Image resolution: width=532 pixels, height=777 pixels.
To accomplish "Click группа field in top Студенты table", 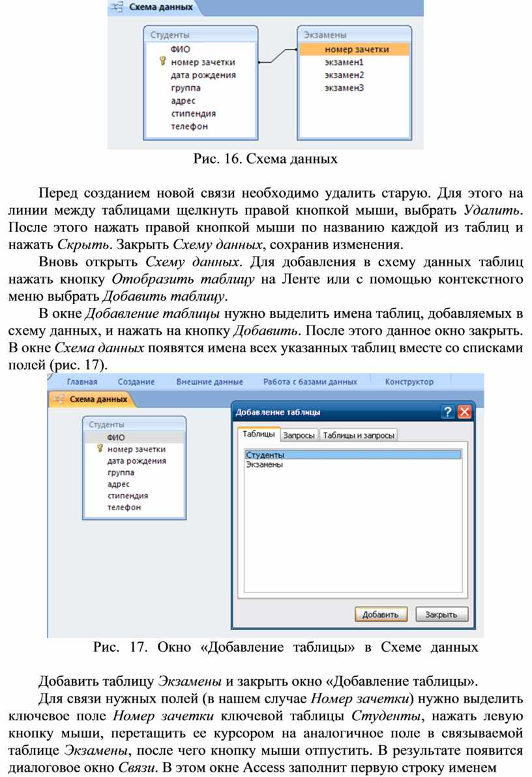I will click(186, 87).
